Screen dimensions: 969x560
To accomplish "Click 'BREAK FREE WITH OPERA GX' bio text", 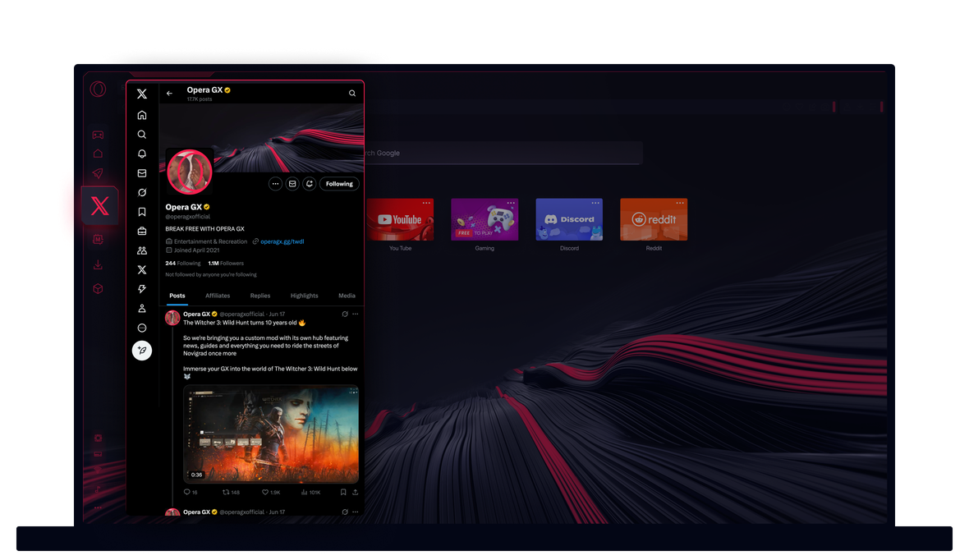I will (204, 229).
